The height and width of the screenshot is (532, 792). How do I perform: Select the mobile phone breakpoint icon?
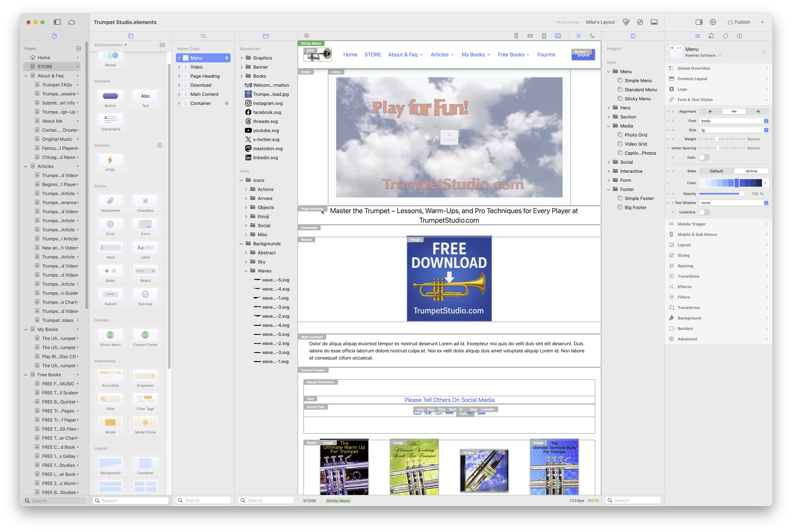pyautogui.click(x=516, y=36)
